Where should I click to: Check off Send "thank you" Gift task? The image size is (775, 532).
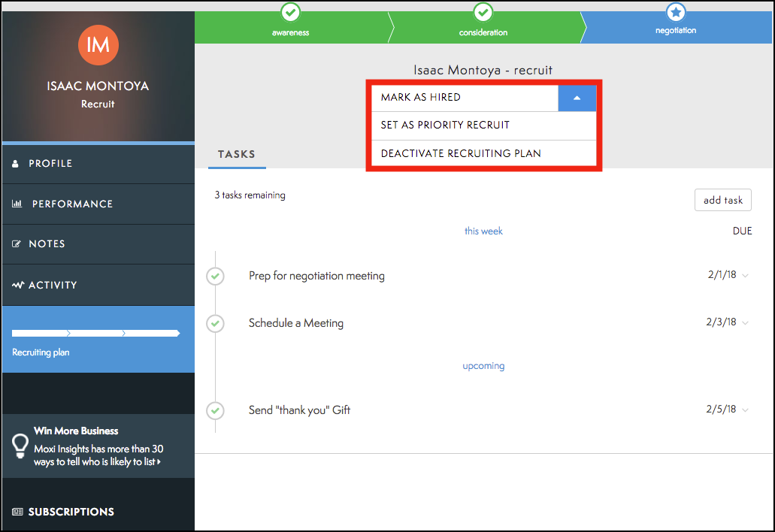(216, 410)
